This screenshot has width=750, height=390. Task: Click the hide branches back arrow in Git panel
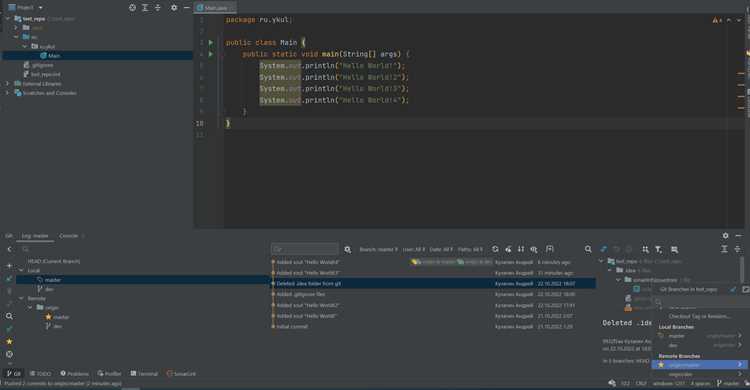(10, 249)
